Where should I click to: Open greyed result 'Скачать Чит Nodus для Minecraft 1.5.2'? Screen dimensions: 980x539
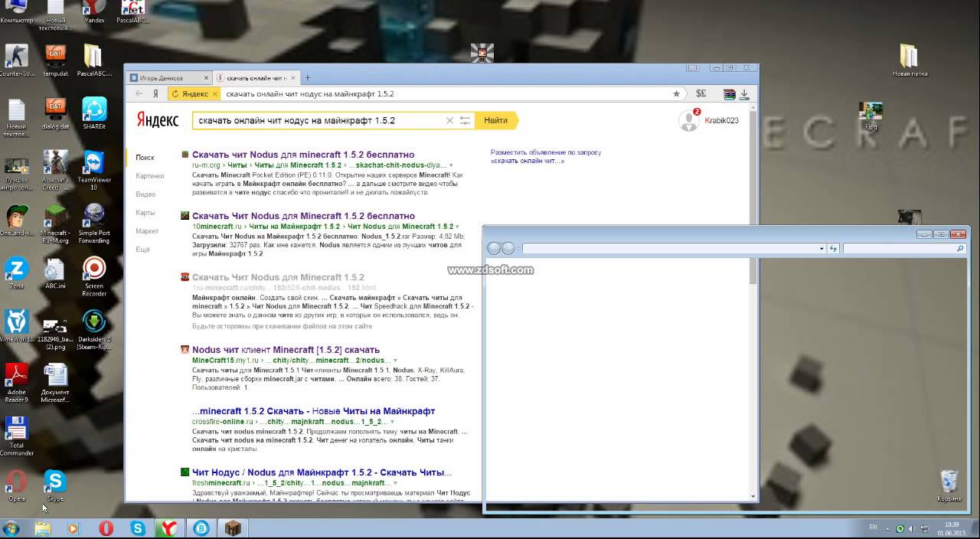278,277
